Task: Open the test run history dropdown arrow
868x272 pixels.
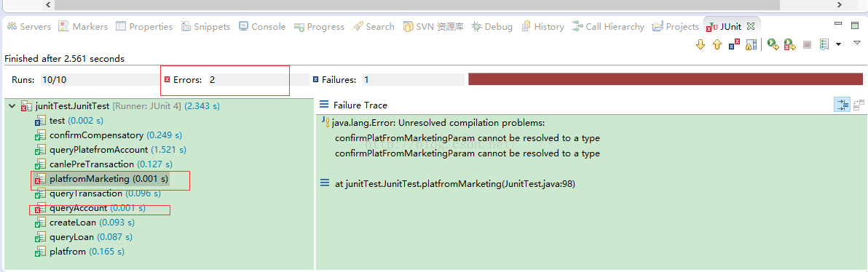Action: (x=838, y=44)
